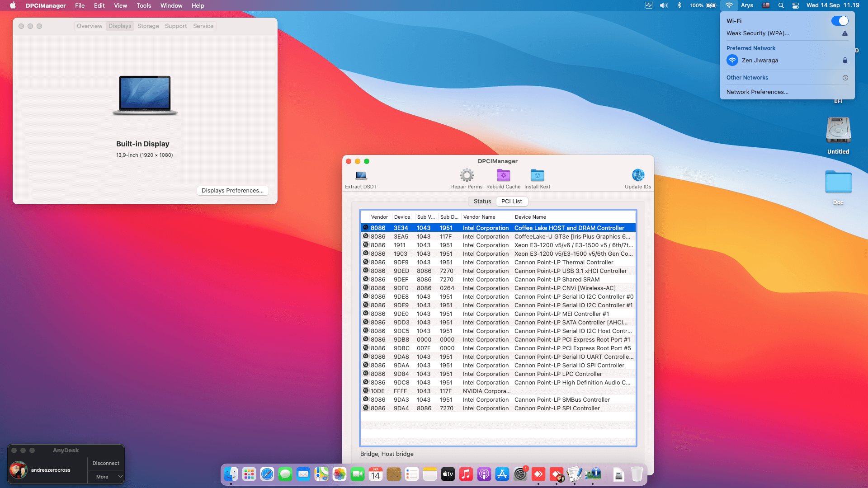Open Spotlight search from menu bar
The width and height of the screenshot is (868, 488).
tap(780, 5)
